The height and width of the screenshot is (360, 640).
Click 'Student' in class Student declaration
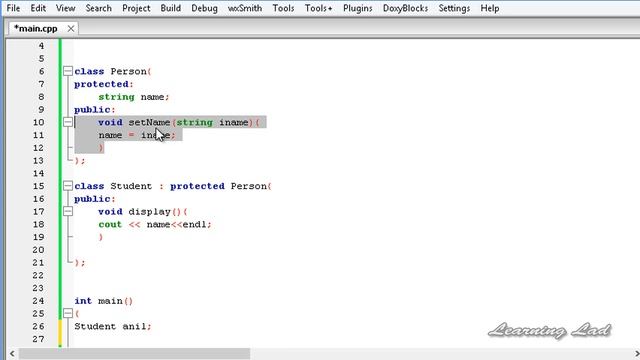tap(131, 186)
